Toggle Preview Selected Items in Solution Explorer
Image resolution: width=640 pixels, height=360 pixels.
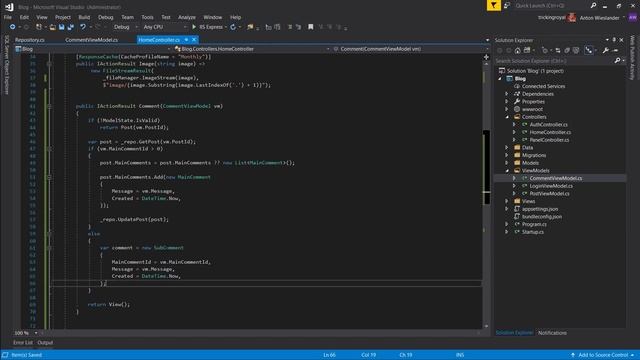(616, 50)
